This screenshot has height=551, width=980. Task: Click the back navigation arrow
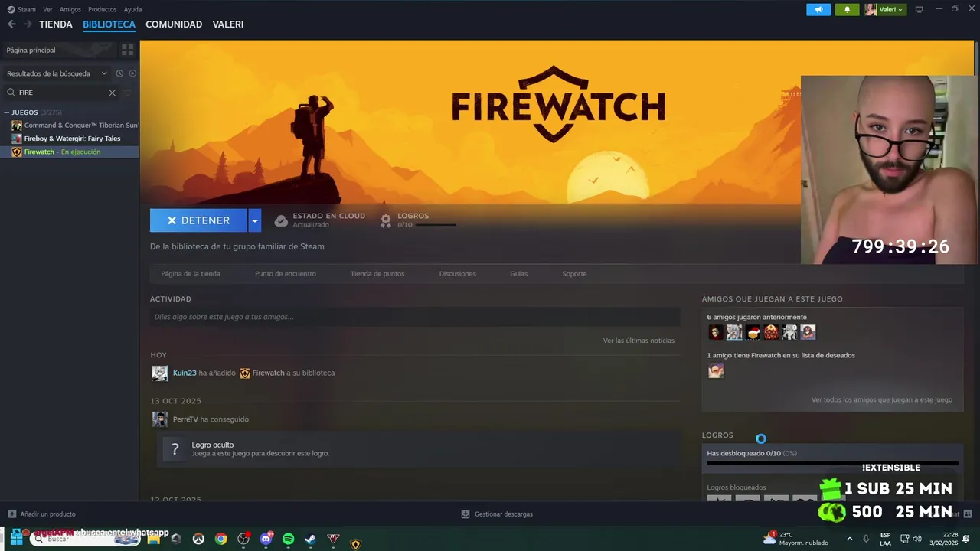click(11, 24)
